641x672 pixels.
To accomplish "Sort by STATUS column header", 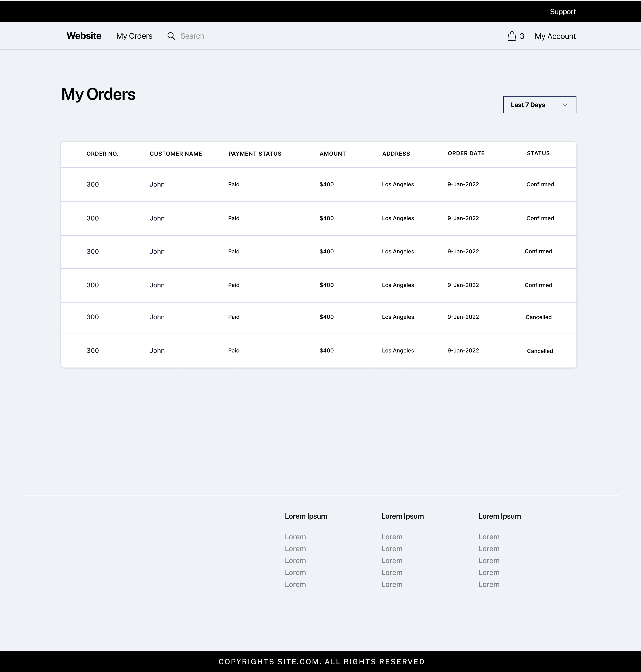I will [538, 153].
